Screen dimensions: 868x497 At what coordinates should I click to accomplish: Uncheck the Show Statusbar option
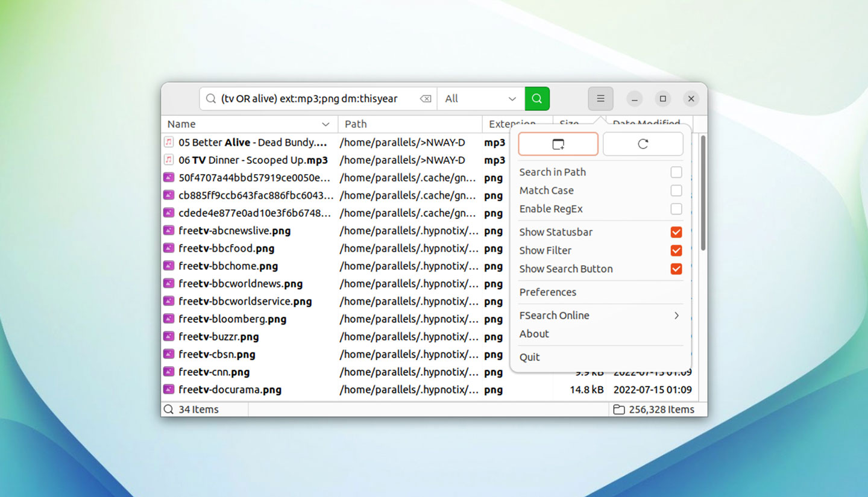click(x=676, y=232)
